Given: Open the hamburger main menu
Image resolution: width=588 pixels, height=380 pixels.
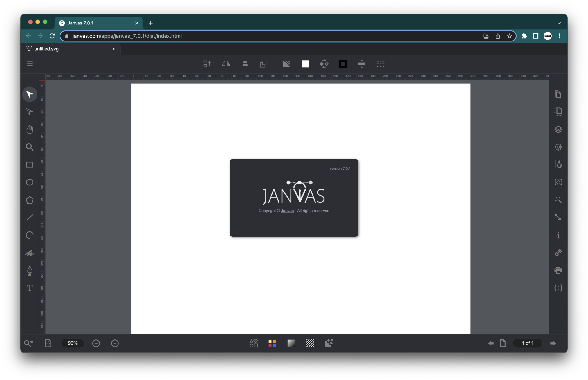Looking at the screenshot, I should (x=30, y=64).
